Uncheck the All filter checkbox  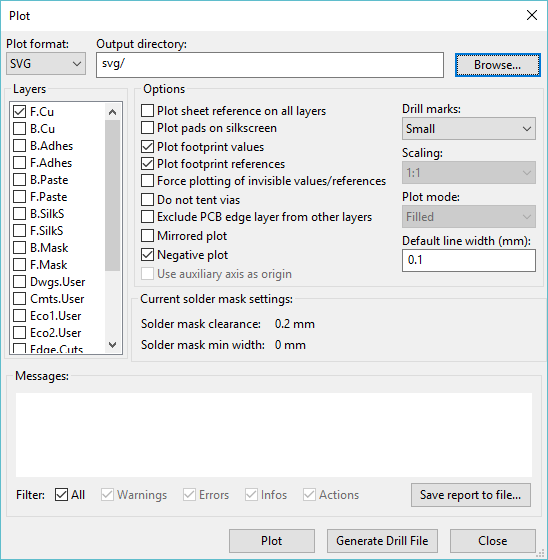point(61,495)
